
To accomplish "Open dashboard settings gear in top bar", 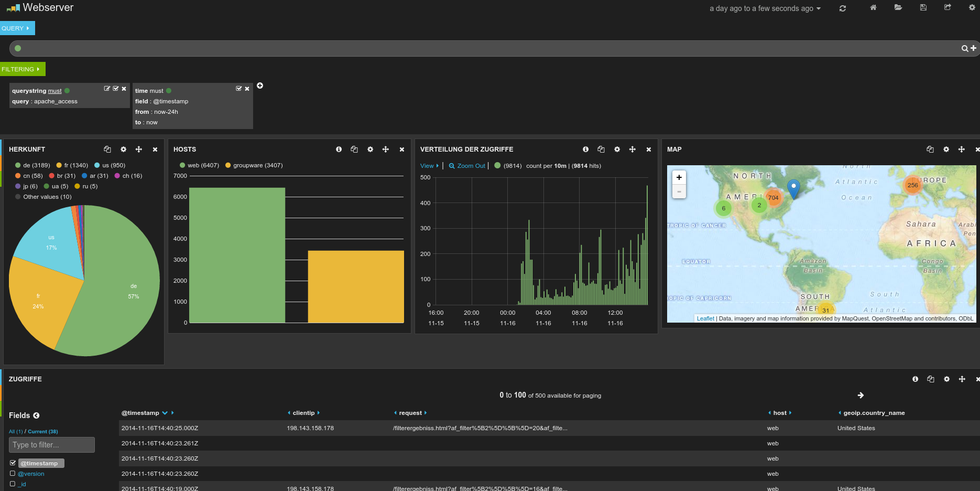I will pos(972,7).
